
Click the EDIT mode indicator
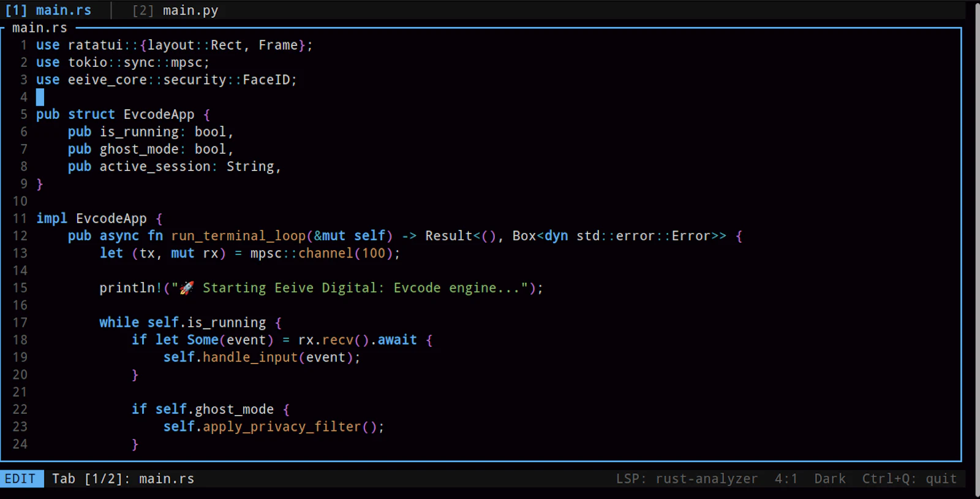[20, 479]
